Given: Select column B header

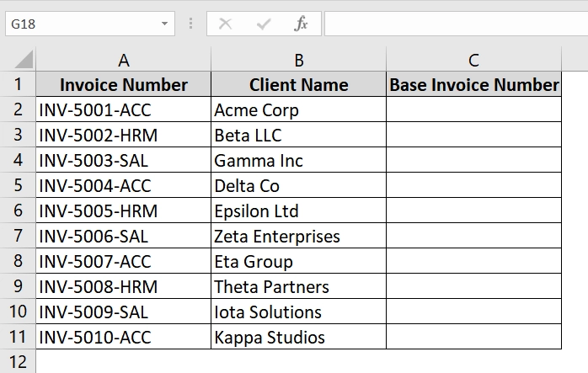Looking at the screenshot, I should click(x=298, y=60).
